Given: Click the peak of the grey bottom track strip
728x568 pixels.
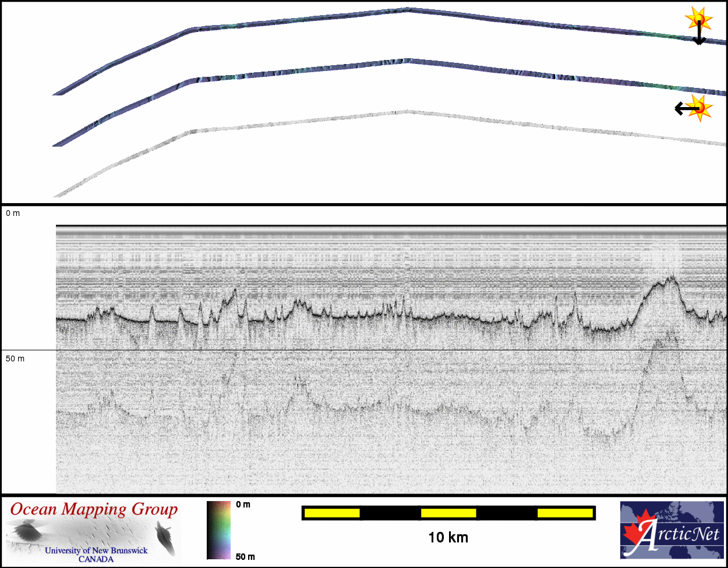Looking at the screenshot, I should [408, 111].
